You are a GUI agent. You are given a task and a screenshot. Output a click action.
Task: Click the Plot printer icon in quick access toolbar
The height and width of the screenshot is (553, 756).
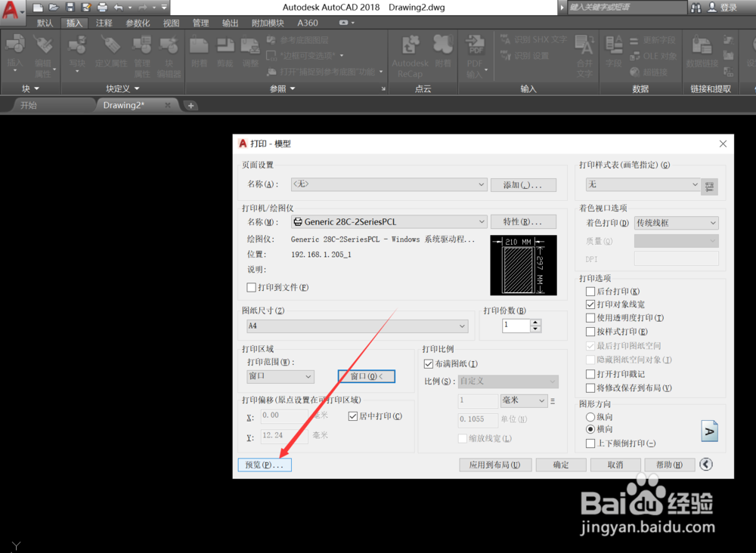102,8
